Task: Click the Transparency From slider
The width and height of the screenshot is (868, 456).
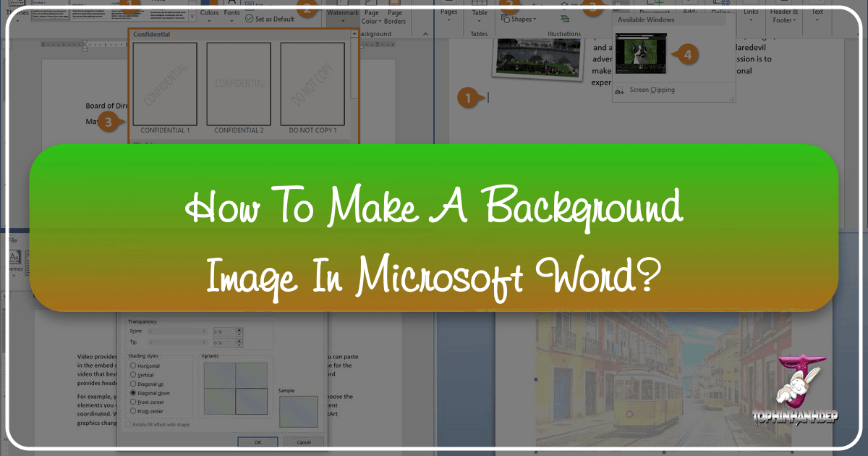Action: [176, 331]
